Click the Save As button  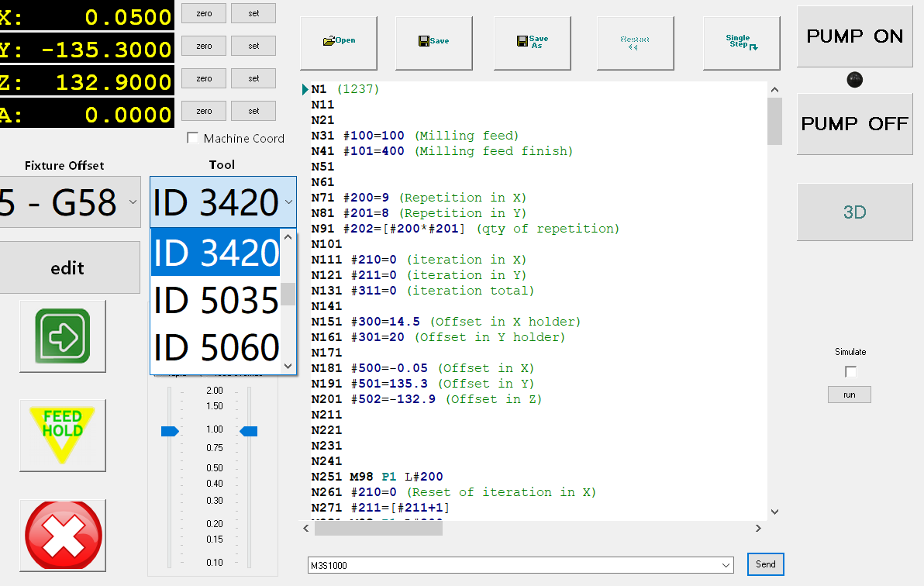point(533,42)
